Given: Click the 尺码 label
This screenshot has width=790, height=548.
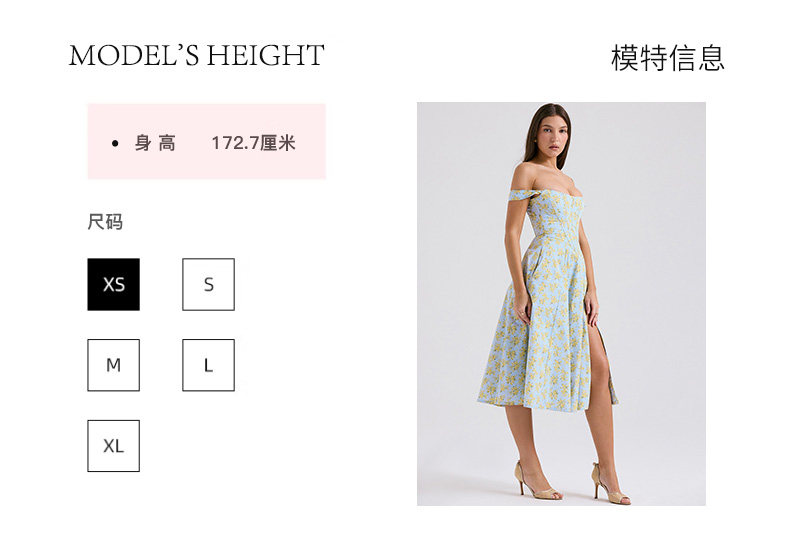Looking at the screenshot, I should (105, 222).
